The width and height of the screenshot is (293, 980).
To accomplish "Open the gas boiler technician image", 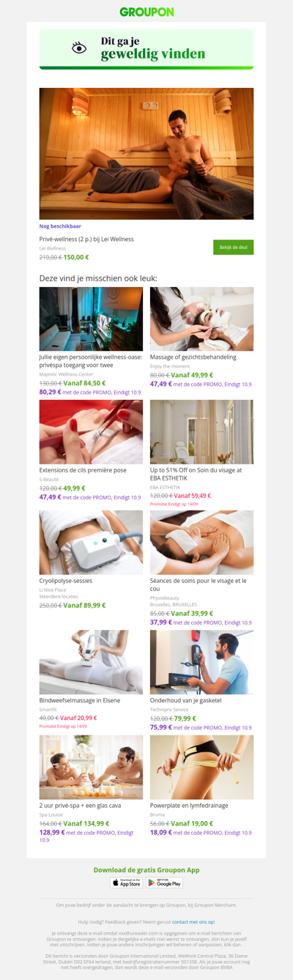I will click(x=201, y=662).
